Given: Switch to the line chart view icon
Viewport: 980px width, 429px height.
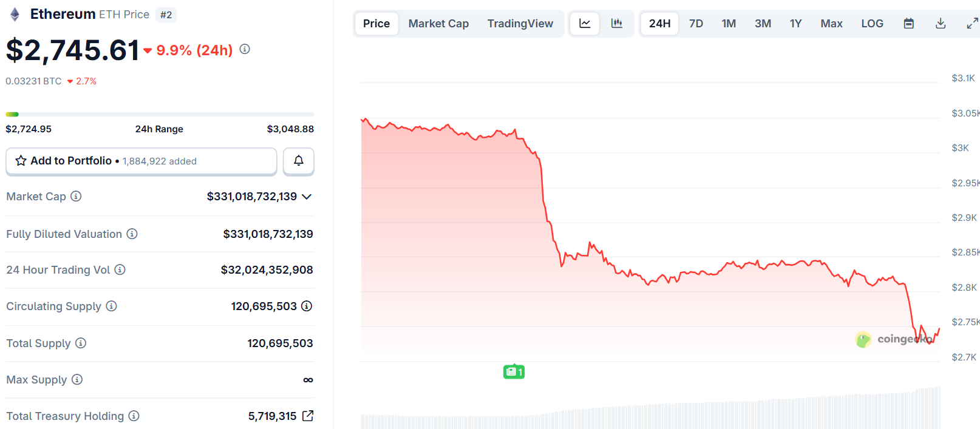Looking at the screenshot, I should [x=585, y=24].
